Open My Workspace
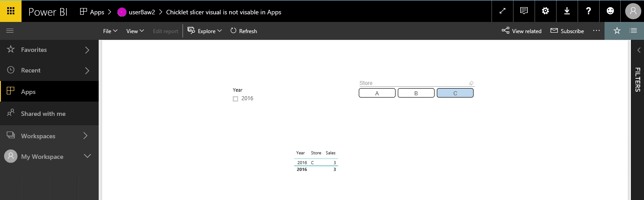Screen dimensions: 644x200 (x=42, y=157)
